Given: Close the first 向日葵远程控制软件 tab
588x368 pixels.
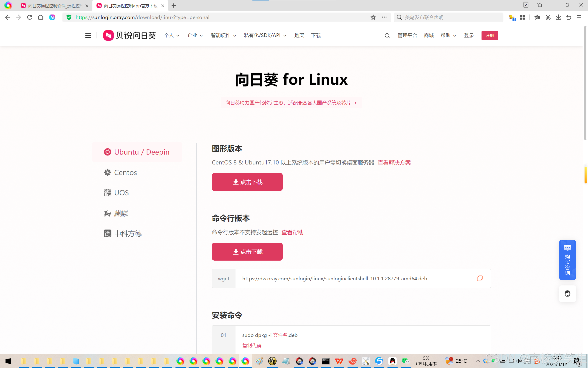Looking at the screenshot, I should [x=87, y=6].
